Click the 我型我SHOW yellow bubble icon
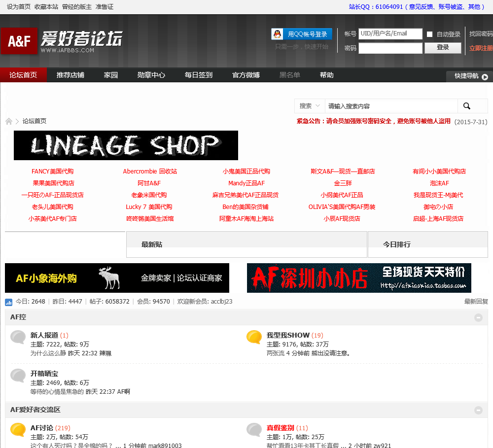 254,338
